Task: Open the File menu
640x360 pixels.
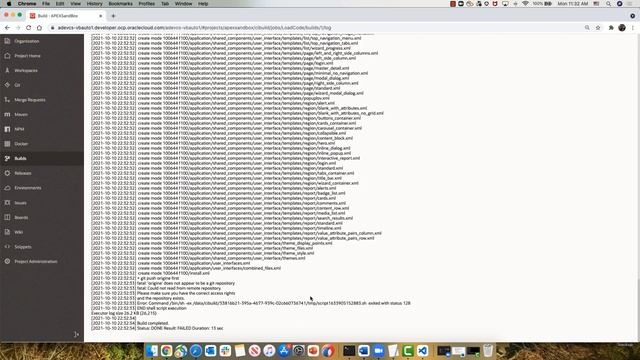Action: pyautogui.click(x=46, y=4)
